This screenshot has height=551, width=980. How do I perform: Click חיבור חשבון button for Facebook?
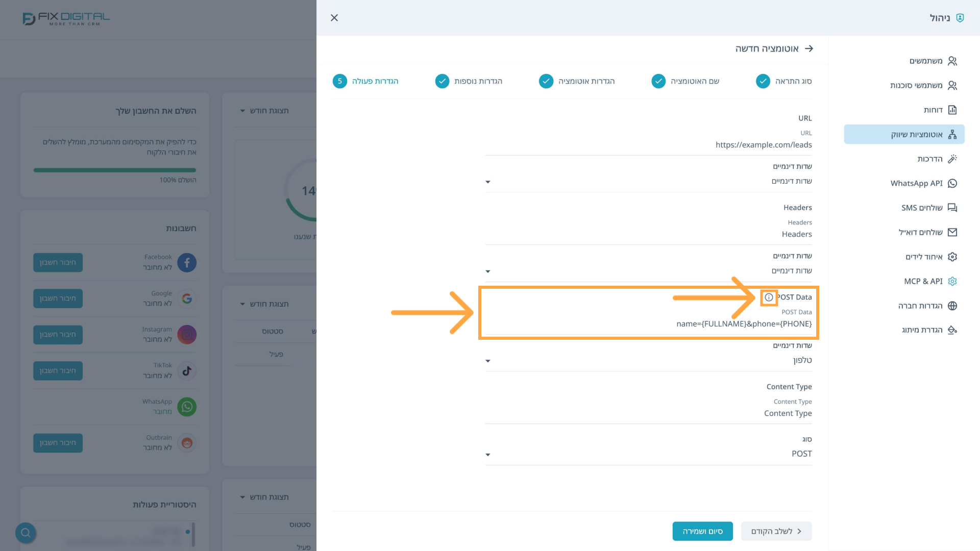[58, 263]
